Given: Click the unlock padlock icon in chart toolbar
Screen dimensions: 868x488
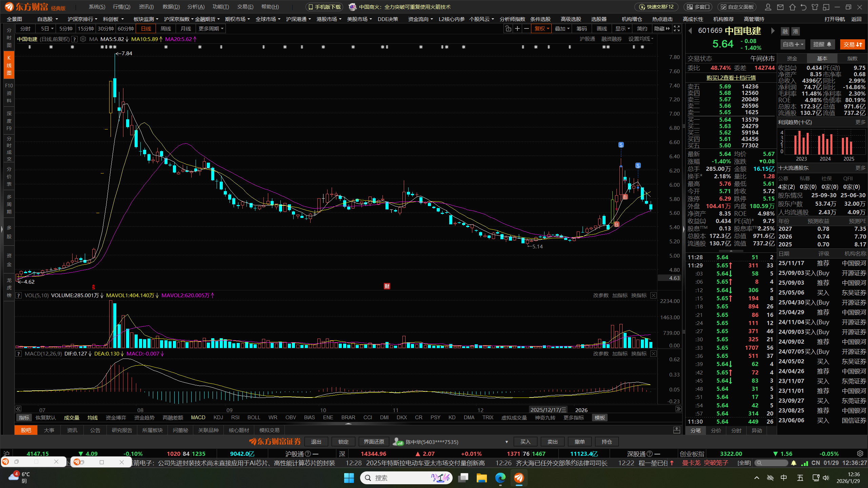Looking at the screenshot, I should click(x=508, y=29).
